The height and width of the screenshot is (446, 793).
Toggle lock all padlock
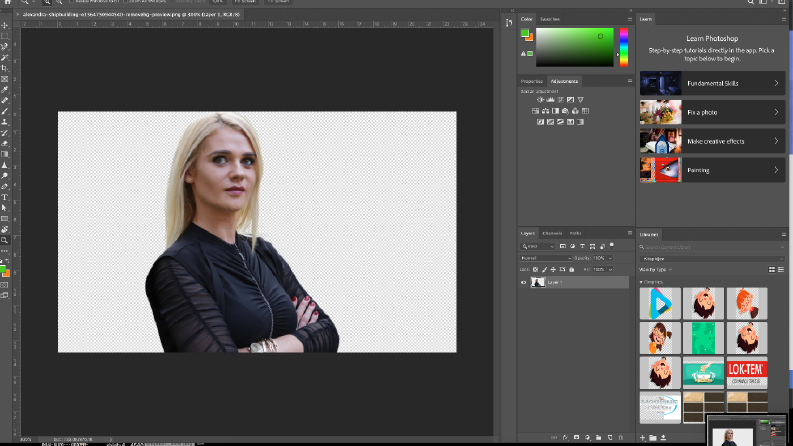pos(571,270)
